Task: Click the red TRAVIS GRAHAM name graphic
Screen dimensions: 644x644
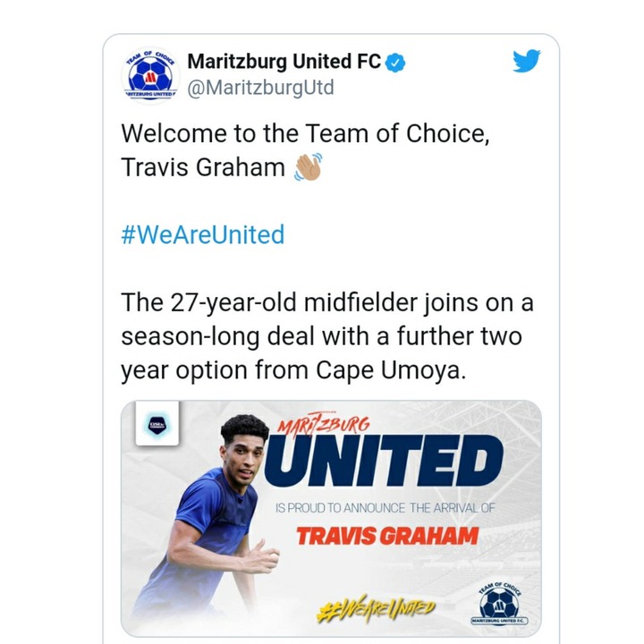Action: coord(387,536)
